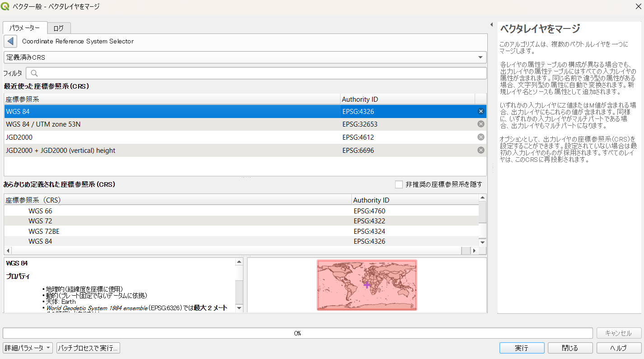Image resolution: width=644 pixels, height=359 pixels.
Task: Sort predefined list by 座標参照系（CRS） header
Action: (x=177, y=200)
